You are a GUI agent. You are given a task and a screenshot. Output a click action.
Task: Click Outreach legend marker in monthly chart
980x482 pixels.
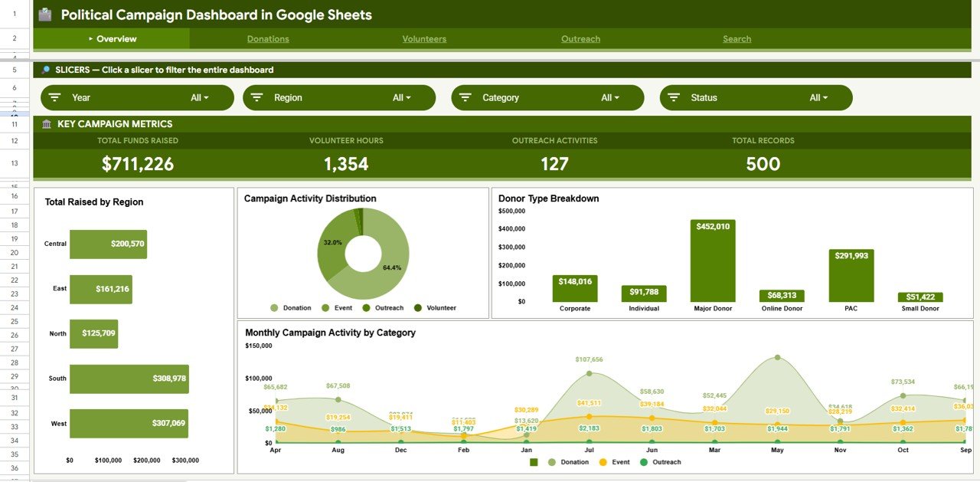(x=643, y=462)
